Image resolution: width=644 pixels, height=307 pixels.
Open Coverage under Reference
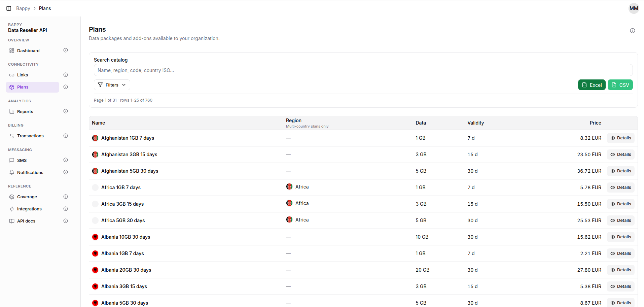(x=32, y=197)
